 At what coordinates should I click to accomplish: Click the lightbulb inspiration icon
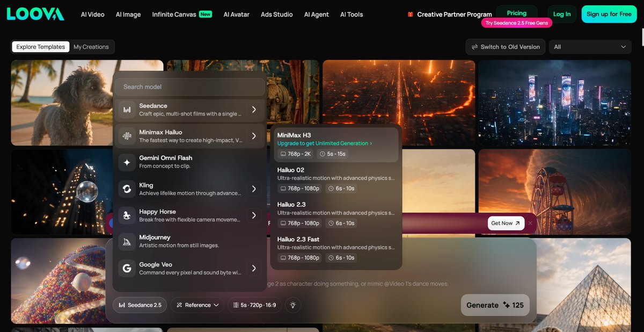click(293, 305)
